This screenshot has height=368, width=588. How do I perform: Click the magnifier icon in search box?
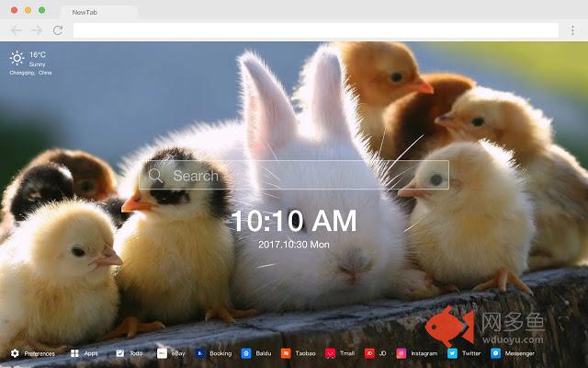pos(155,176)
